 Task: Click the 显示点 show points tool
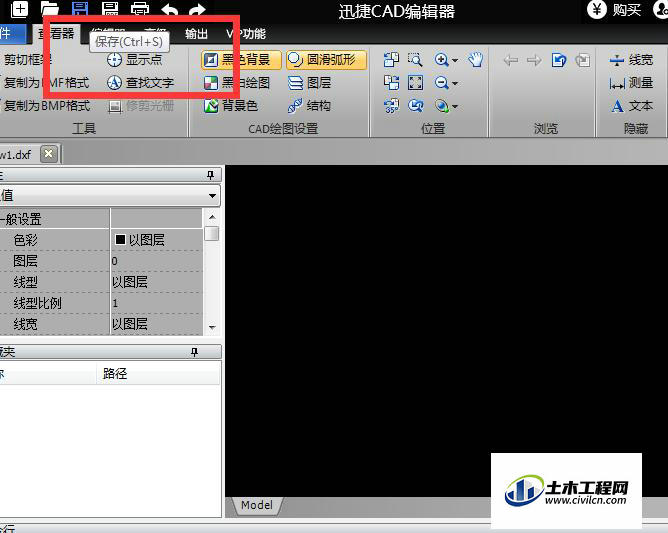click(x=135, y=60)
